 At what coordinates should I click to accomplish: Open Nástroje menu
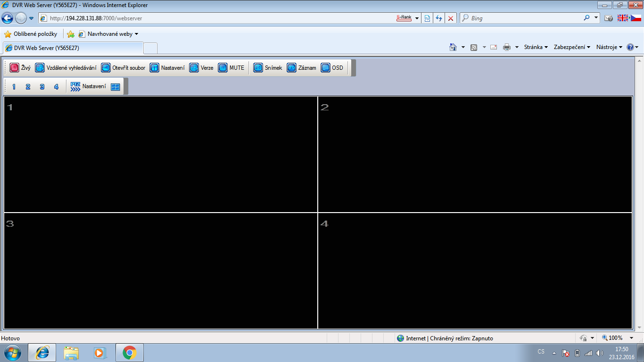(x=610, y=47)
